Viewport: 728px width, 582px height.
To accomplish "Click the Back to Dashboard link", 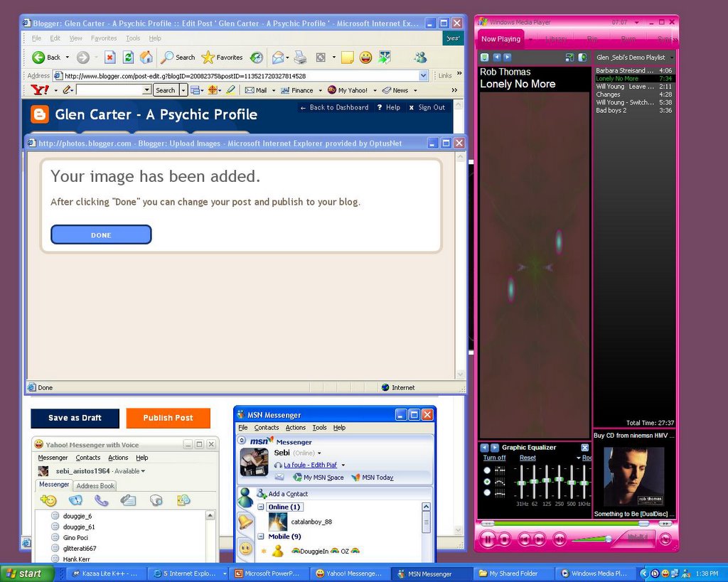I will coord(334,107).
